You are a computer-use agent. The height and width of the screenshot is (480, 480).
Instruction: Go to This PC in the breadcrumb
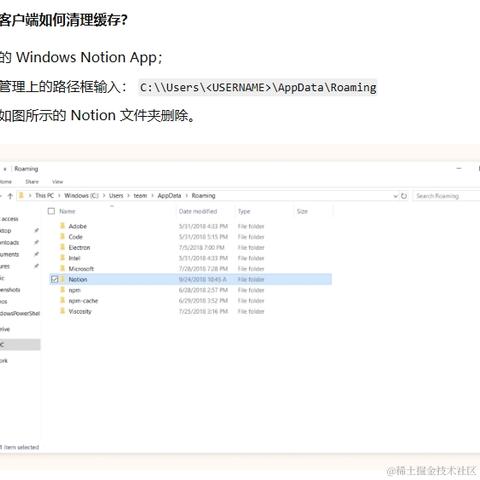pos(44,196)
